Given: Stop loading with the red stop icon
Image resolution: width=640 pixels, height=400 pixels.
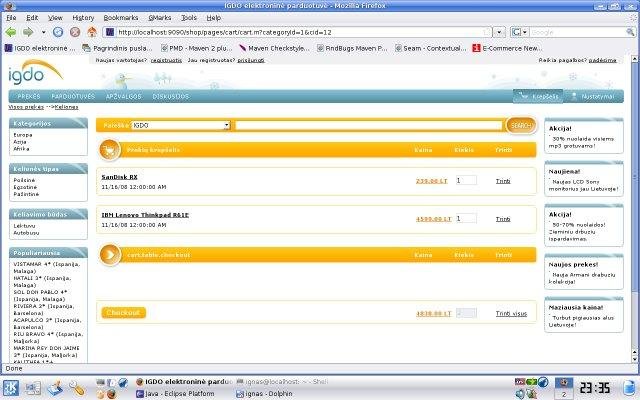Looking at the screenshot, I should [75, 32].
